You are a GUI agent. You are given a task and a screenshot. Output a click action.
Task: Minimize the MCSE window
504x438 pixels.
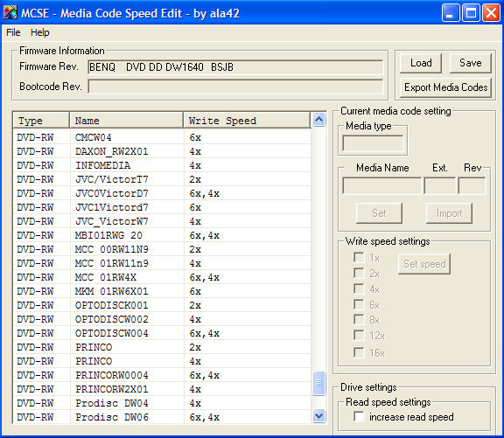tap(450, 13)
